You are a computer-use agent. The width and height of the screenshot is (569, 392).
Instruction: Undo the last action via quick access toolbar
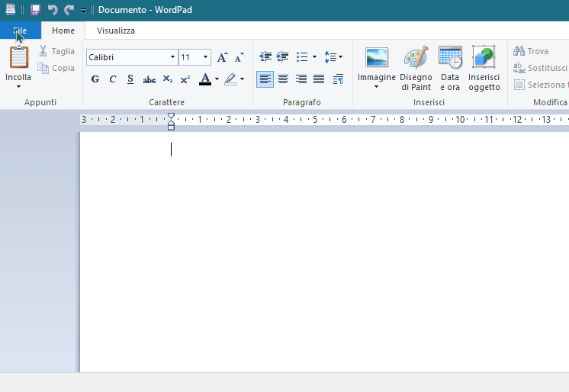tap(53, 10)
